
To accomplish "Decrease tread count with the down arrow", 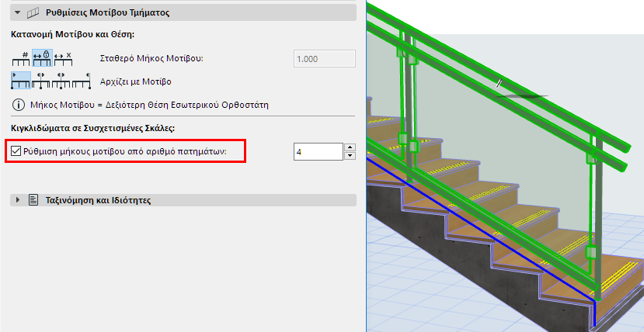I will (x=350, y=156).
